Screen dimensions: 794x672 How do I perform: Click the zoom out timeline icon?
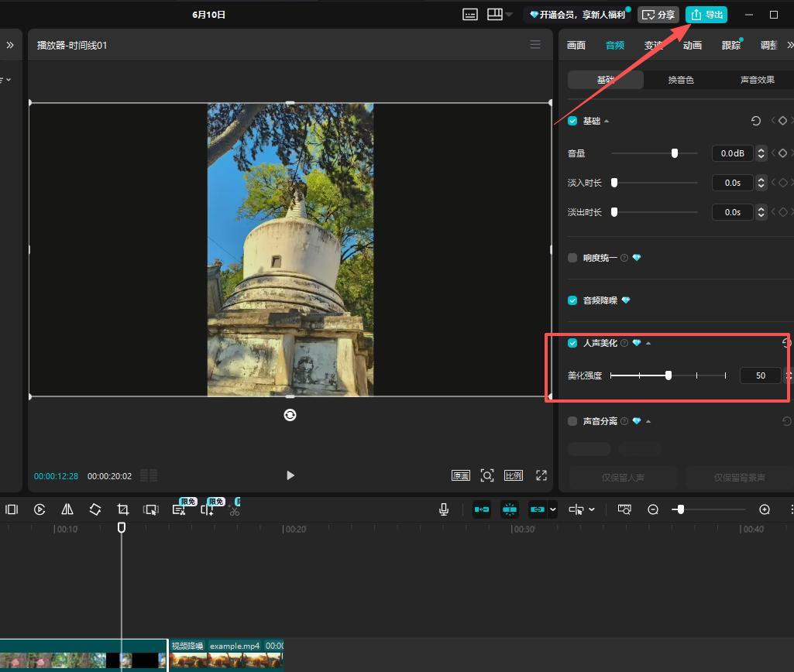(x=653, y=509)
